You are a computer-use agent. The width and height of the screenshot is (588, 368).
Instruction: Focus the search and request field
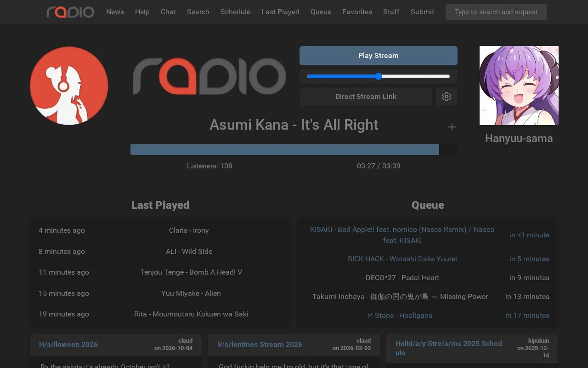tap(496, 12)
